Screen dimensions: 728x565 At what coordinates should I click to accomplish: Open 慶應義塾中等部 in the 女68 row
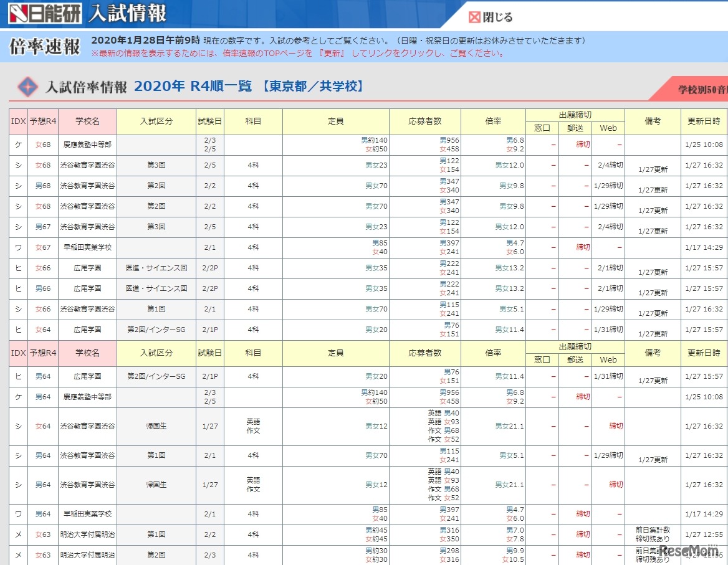click(87, 145)
